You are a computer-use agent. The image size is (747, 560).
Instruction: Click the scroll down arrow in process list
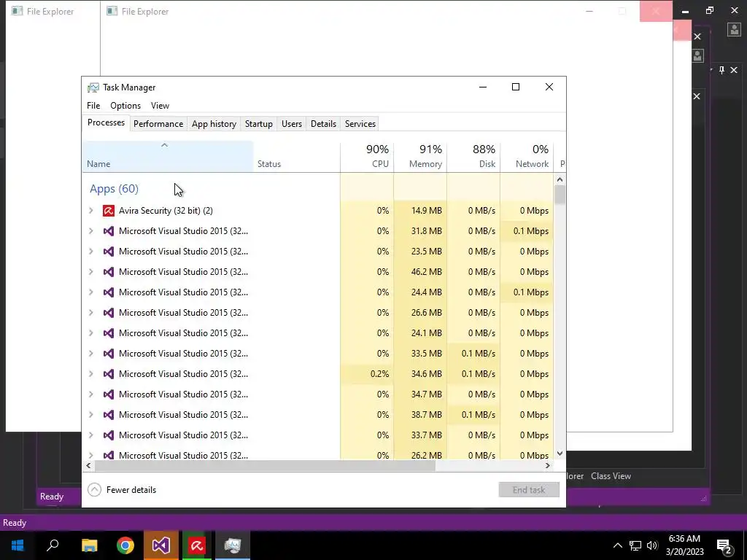[560, 454]
